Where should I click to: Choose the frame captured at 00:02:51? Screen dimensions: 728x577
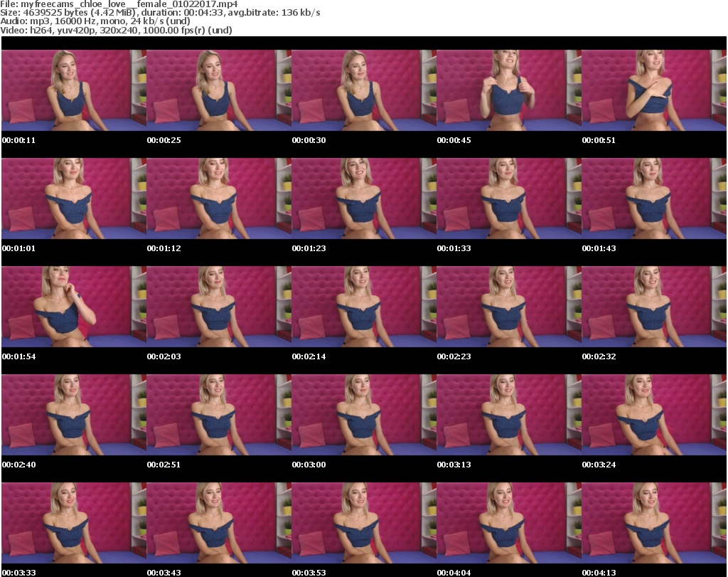pos(219,415)
